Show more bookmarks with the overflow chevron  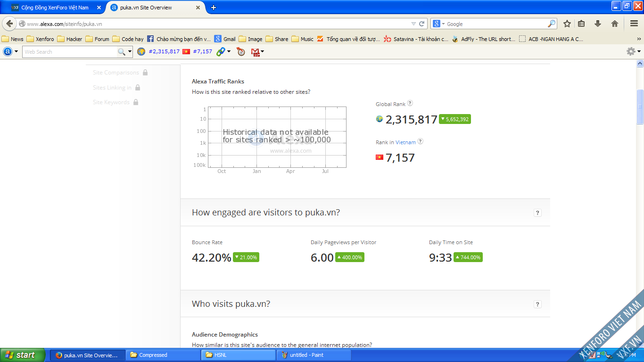point(639,39)
